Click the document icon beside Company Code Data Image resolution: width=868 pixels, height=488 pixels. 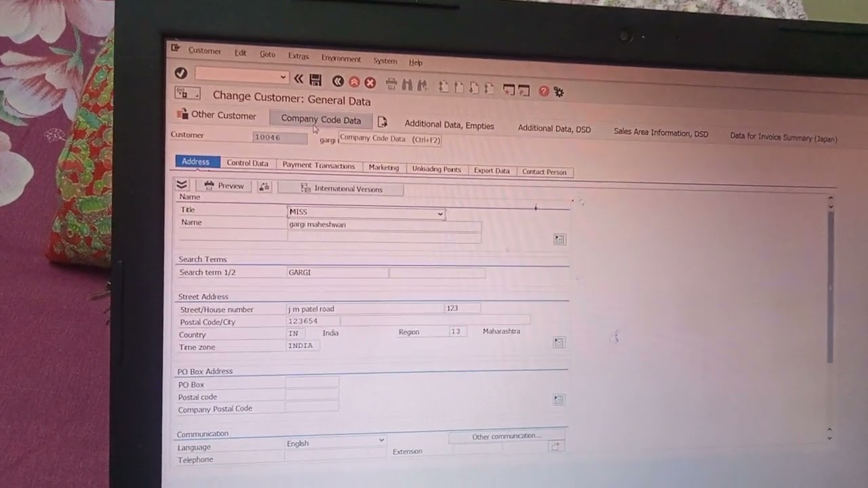[x=382, y=121]
